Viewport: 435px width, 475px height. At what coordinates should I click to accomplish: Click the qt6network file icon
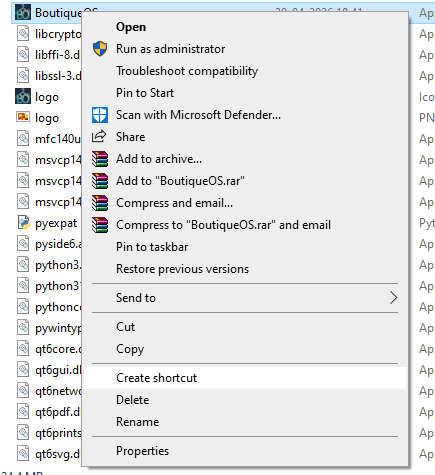(x=23, y=391)
